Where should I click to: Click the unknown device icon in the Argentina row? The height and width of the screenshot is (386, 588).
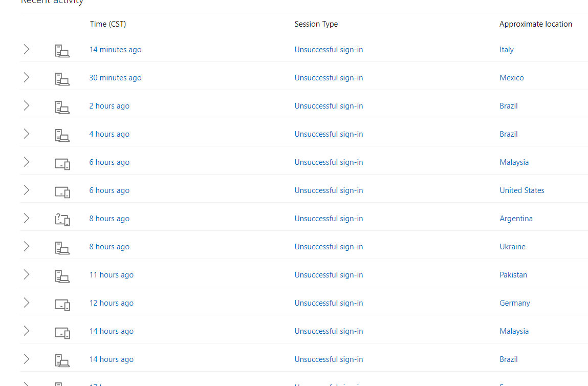[x=62, y=219]
